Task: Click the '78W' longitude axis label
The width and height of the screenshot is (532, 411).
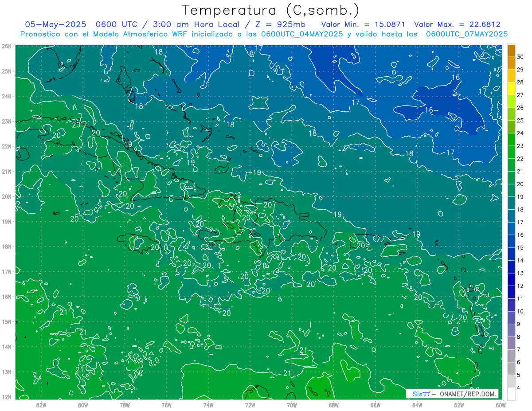Action: coord(125,405)
